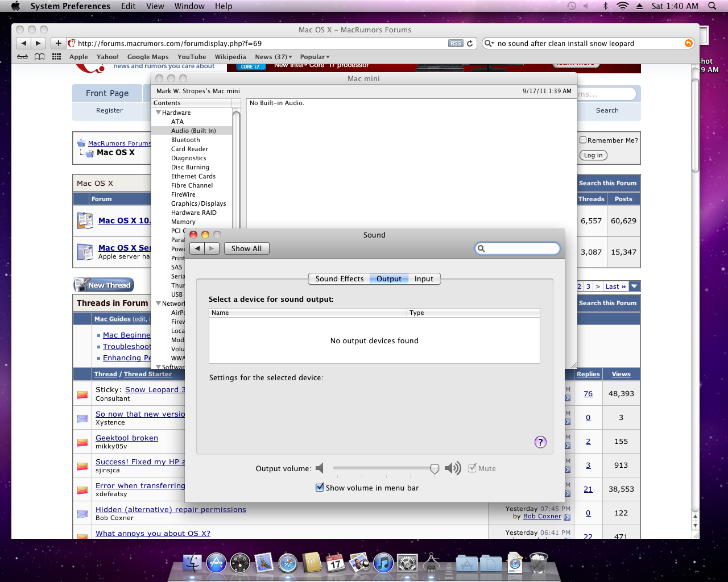The height and width of the screenshot is (582, 728).
Task: Click the Sound preferences search field
Action: (x=518, y=248)
